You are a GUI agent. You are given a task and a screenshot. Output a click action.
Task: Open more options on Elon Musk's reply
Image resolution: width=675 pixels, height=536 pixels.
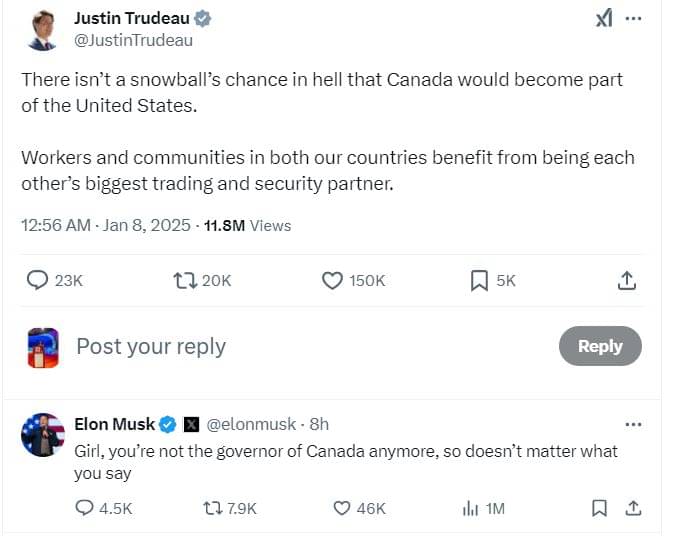pyautogui.click(x=632, y=424)
